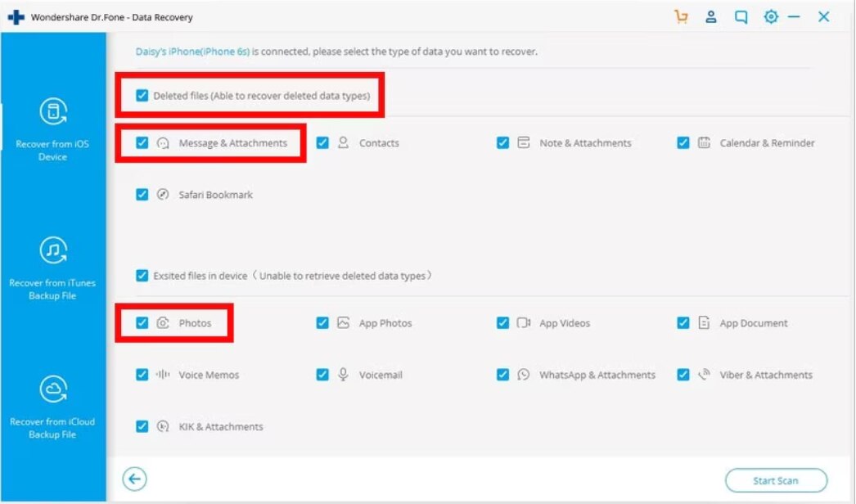
Task: Toggle the Voice Memos checkbox
Action: point(142,375)
